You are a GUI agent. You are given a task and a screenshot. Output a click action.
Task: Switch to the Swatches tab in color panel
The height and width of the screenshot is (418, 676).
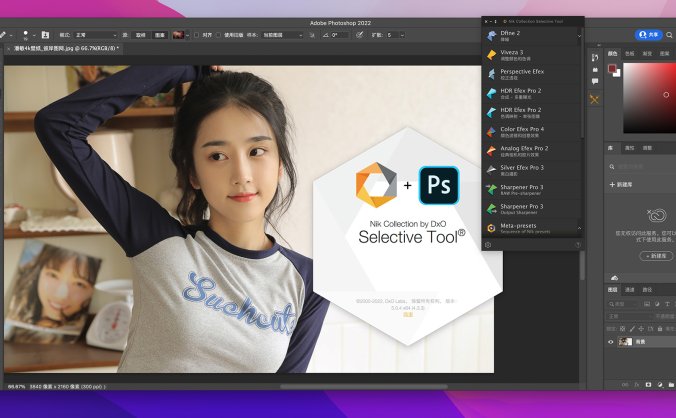click(629, 54)
